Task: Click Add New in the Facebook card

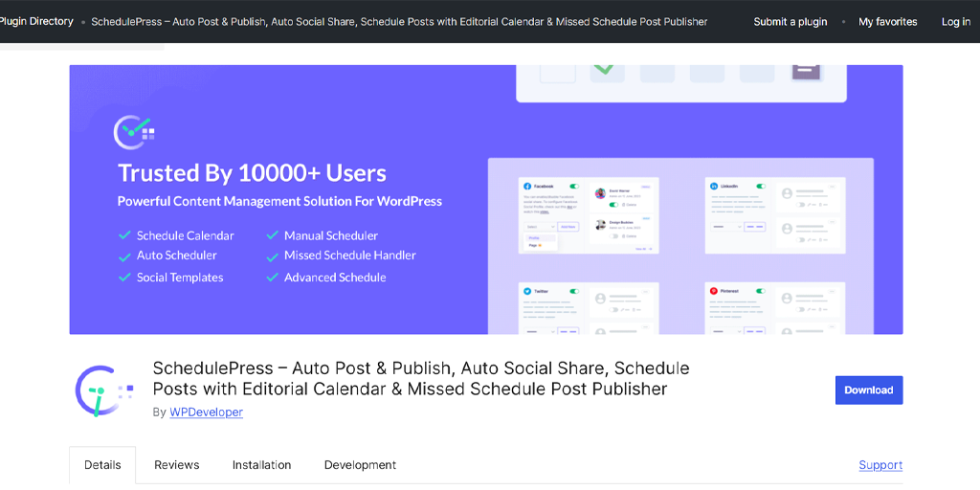Action: 568,227
